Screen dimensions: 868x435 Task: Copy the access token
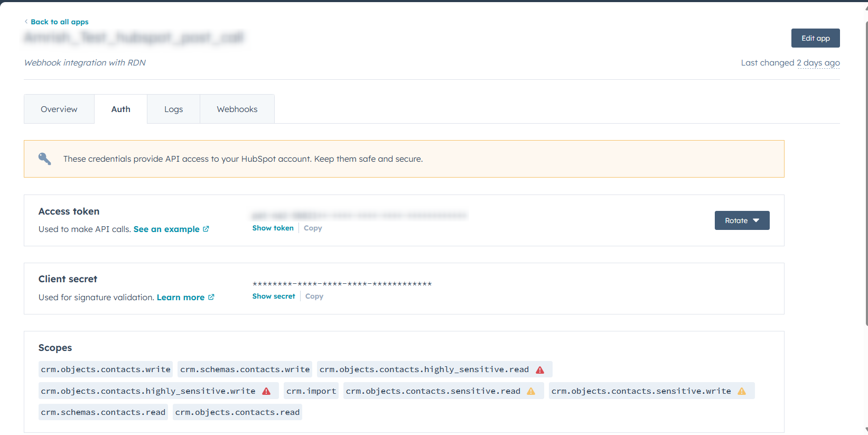[x=313, y=228]
